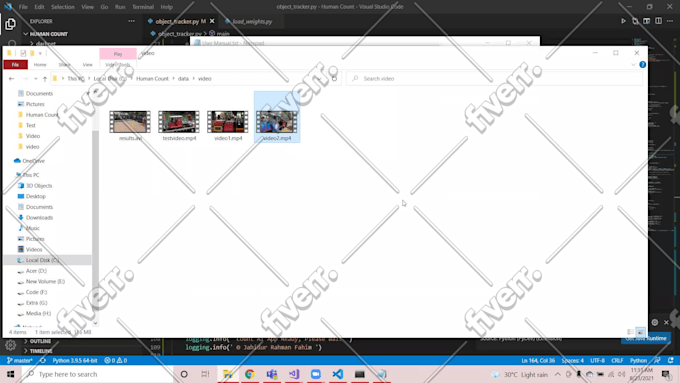Switch to load_weights.py editor tab
The image size is (680, 383).
(x=252, y=21)
